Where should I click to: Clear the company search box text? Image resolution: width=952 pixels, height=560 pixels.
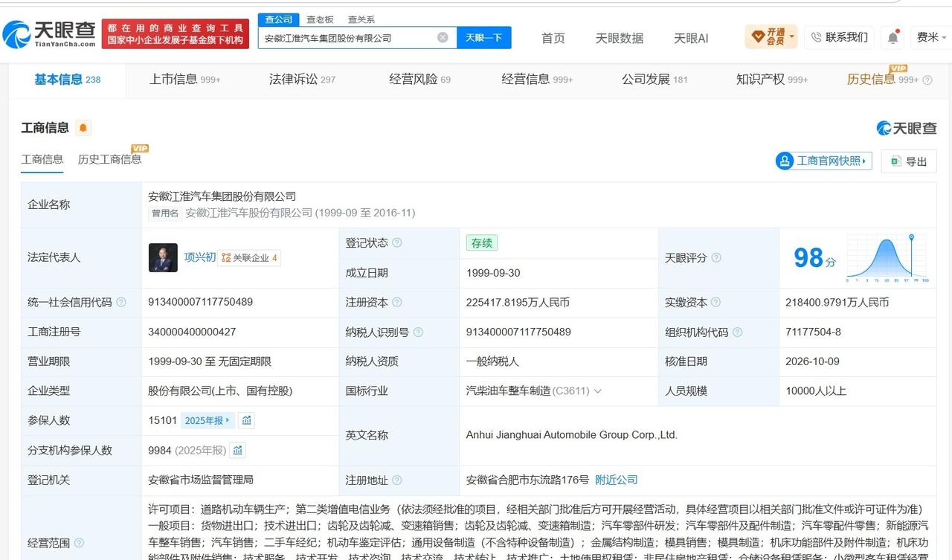443,37
